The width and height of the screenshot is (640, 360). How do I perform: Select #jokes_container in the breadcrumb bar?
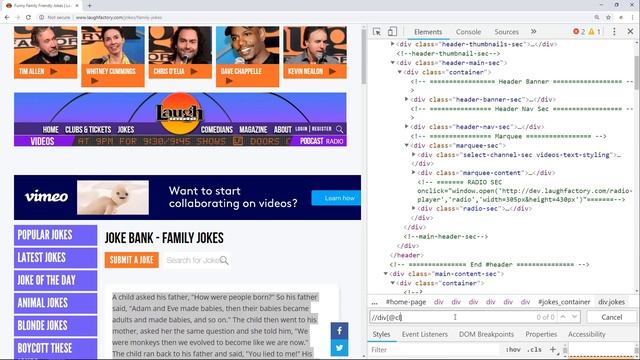click(x=564, y=302)
